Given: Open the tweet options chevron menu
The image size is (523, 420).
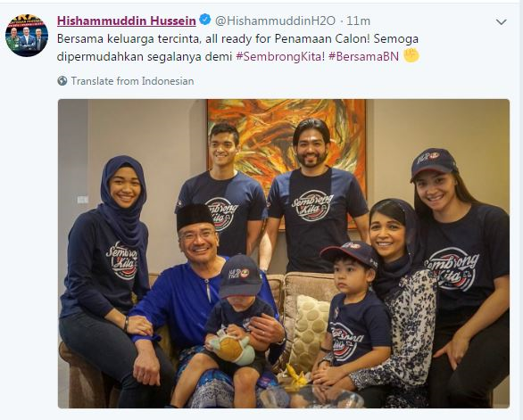Looking at the screenshot, I should tap(502, 22).
